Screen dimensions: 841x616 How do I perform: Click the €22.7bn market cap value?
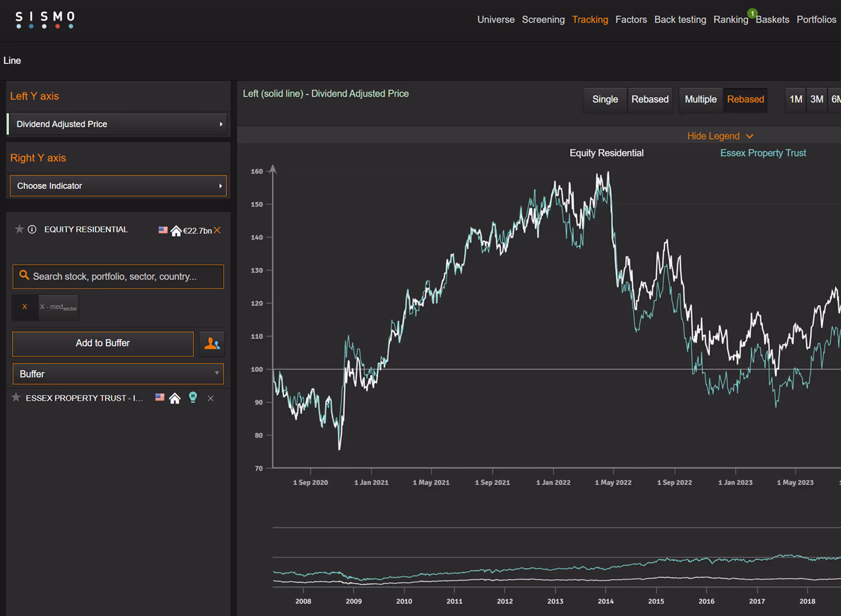[197, 231]
